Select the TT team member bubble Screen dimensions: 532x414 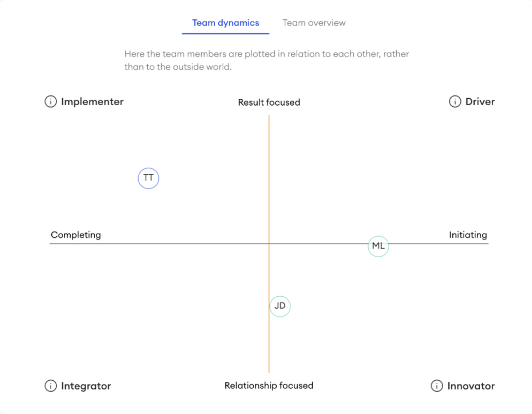coord(148,178)
